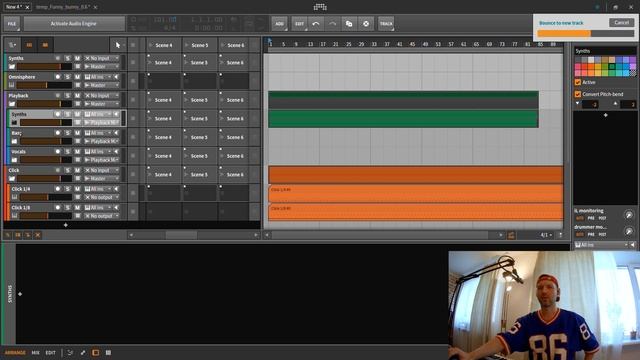Stop clips on the Omnisphere track
The height and width of the screenshot is (360, 640).
[133, 81]
